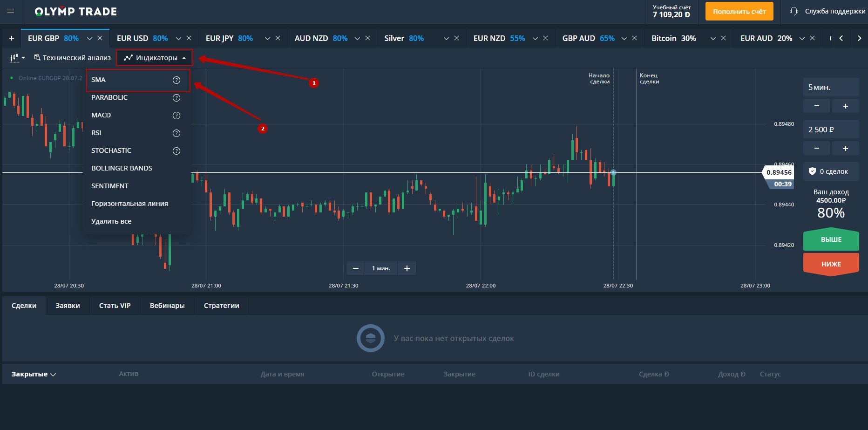Show PARABOLIC indicator help icon

click(x=176, y=98)
